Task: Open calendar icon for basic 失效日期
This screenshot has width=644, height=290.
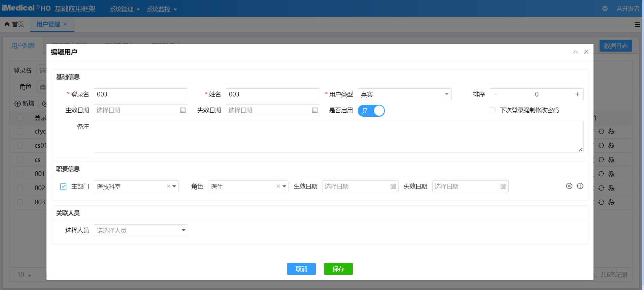Action: coord(315,110)
